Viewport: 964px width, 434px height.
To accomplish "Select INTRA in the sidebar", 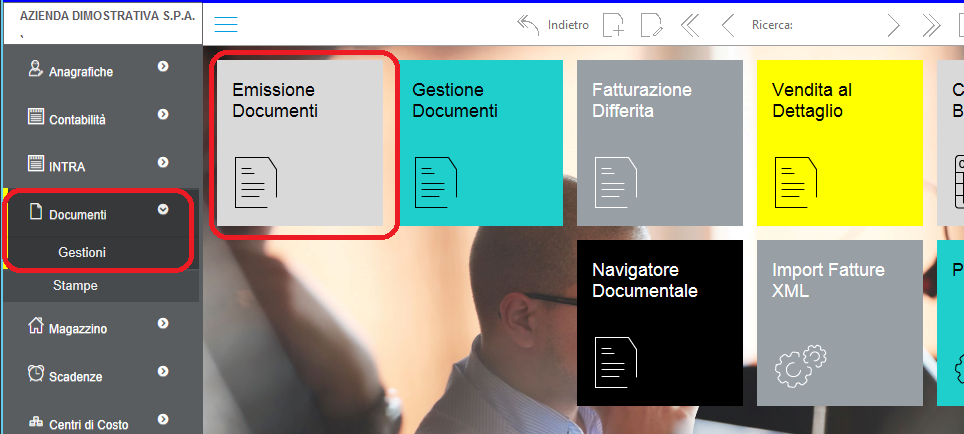I will coord(67,167).
